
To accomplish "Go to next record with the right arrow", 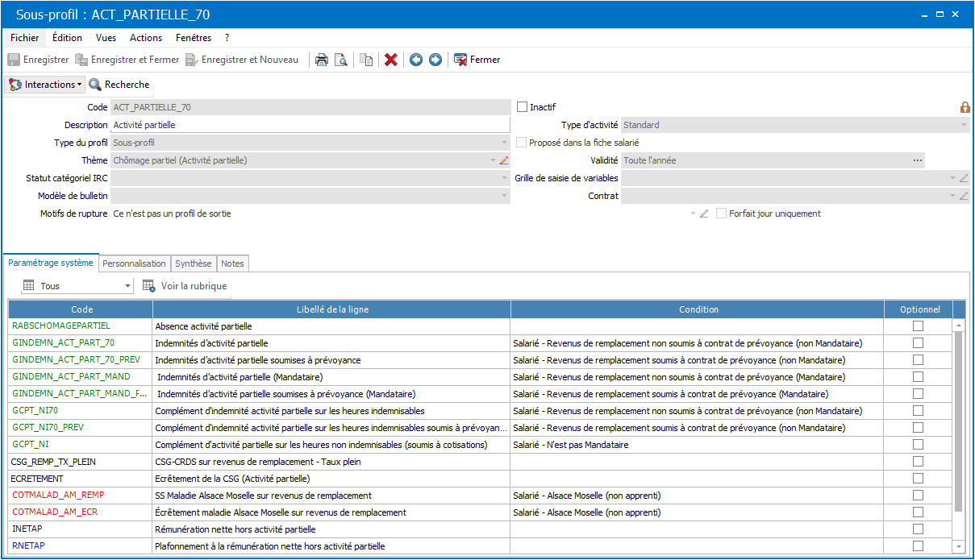I will [x=435, y=60].
